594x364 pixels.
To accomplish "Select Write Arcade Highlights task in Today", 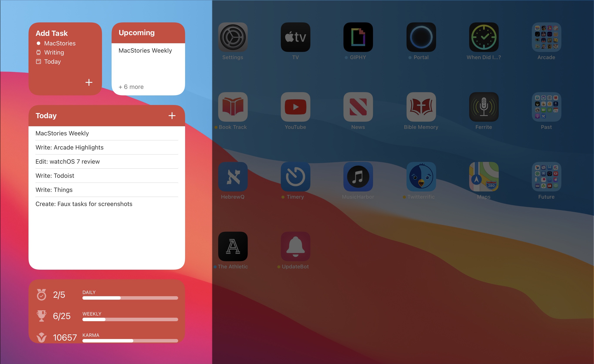I will [x=70, y=147].
